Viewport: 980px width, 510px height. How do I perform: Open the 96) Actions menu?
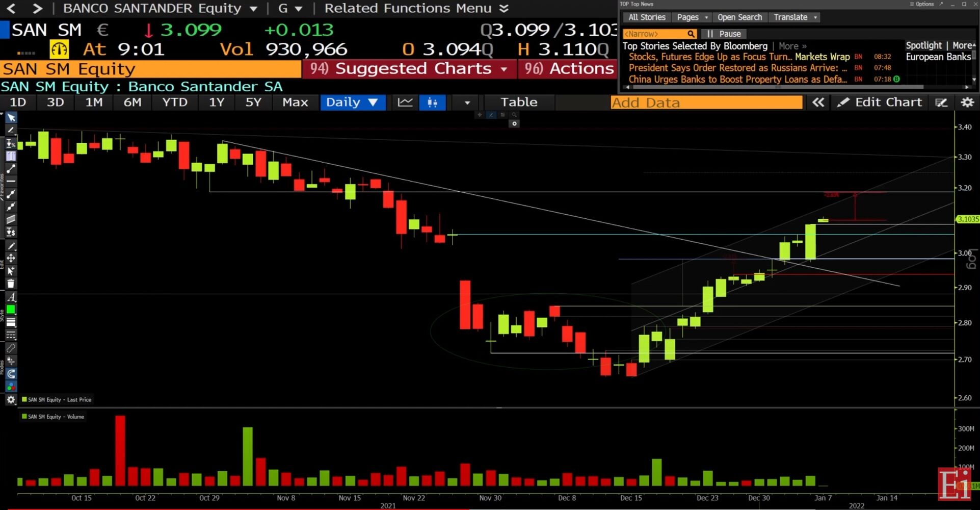[568, 69]
